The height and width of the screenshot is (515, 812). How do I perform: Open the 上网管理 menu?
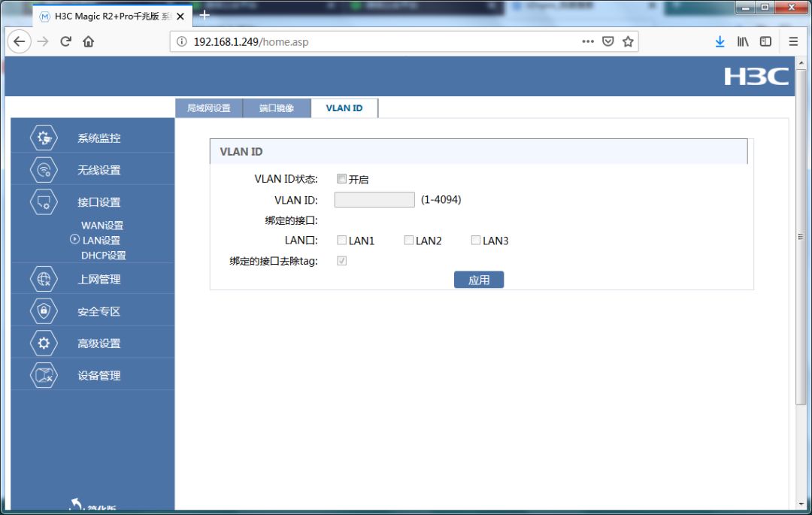(99, 280)
